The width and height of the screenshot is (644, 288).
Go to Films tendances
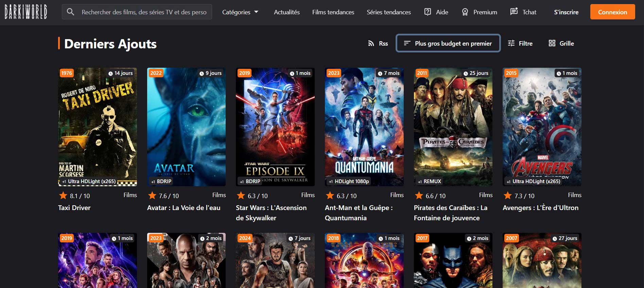point(333,12)
